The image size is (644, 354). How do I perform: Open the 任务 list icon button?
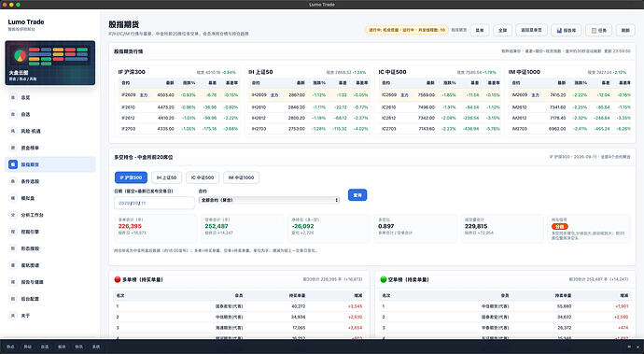[x=599, y=30]
